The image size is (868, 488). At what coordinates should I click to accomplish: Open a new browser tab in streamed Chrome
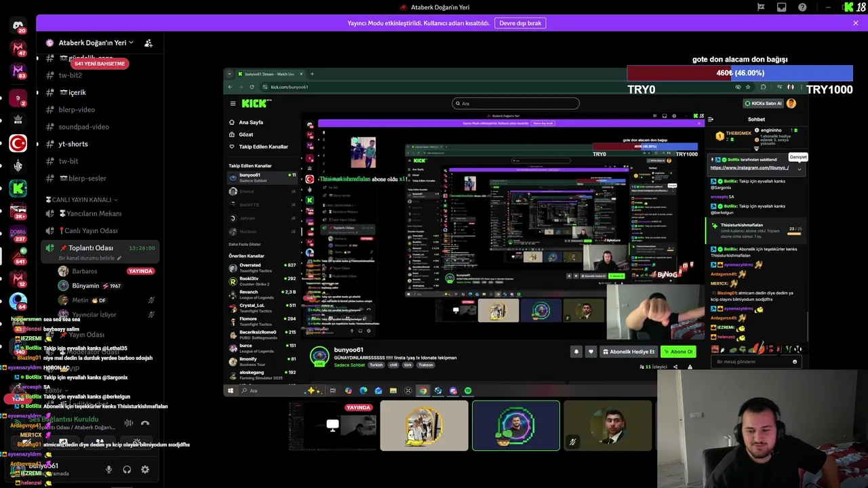click(x=312, y=74)
